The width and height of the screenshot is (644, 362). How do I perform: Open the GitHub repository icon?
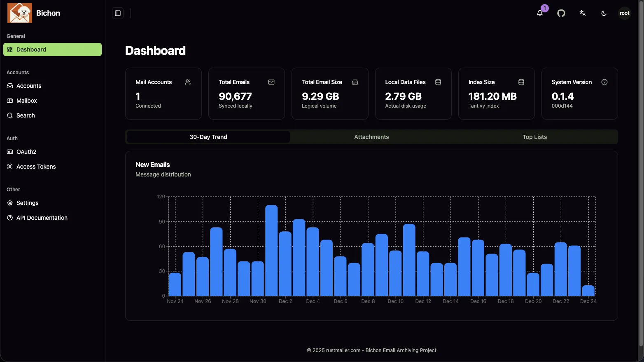tap(561, 13)
